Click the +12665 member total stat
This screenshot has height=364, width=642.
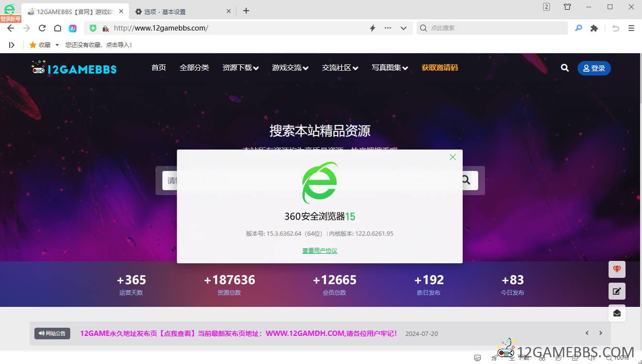pos(334,285)
